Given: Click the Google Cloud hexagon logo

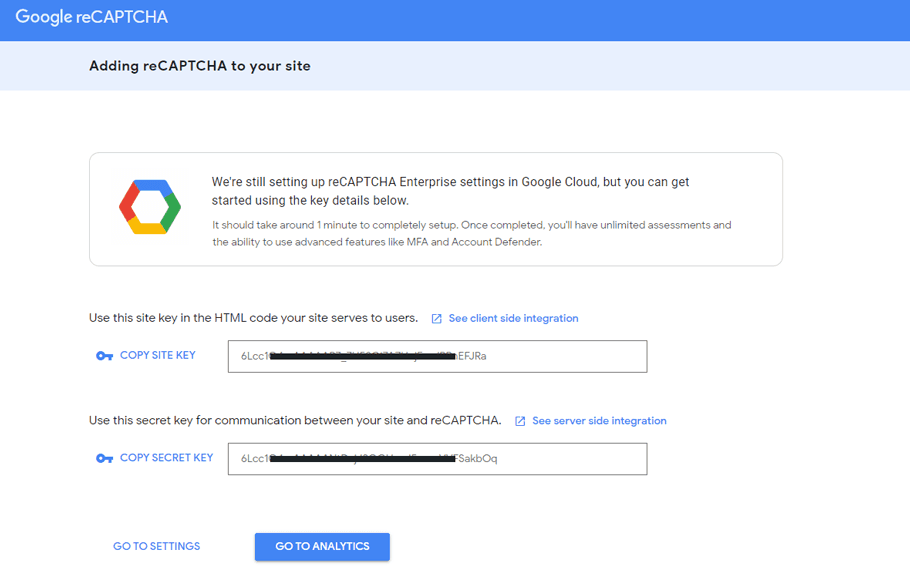Looking at the screenshot, I should click(x=150, y=207).
